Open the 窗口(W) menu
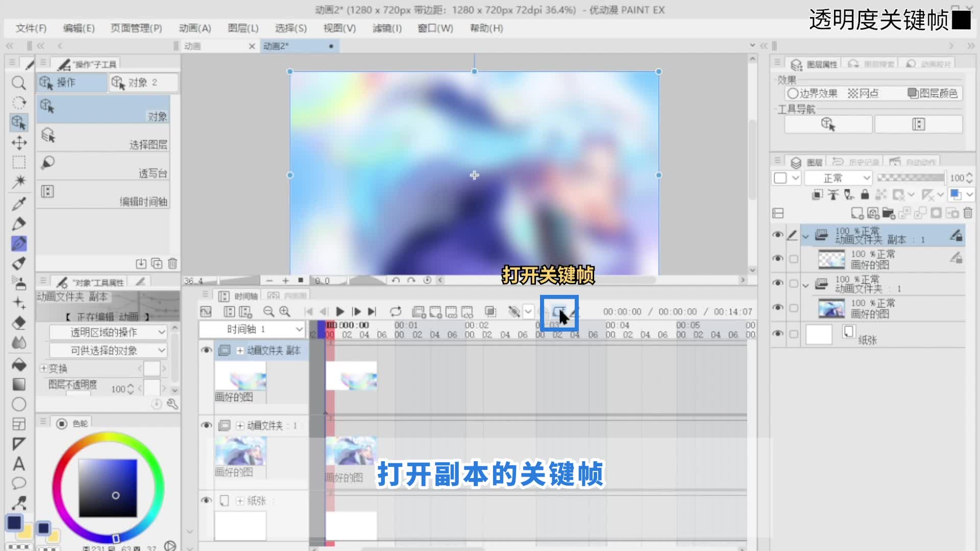 click(435, 28)
